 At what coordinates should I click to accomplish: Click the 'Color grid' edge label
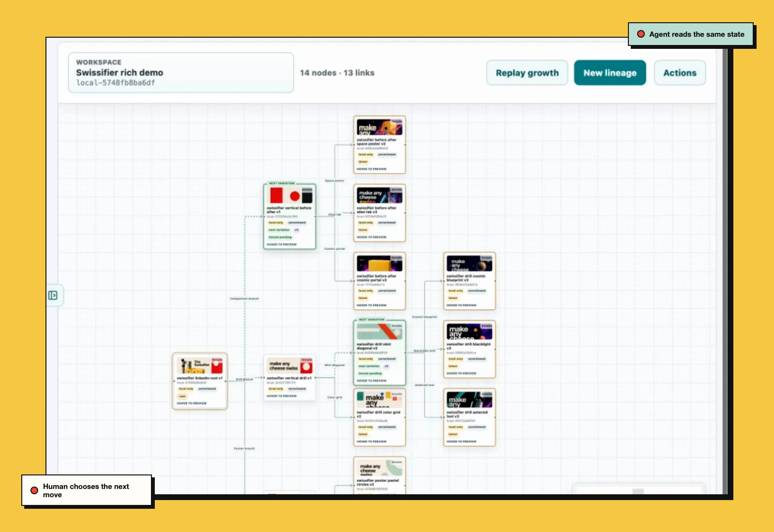click(334, 398)
